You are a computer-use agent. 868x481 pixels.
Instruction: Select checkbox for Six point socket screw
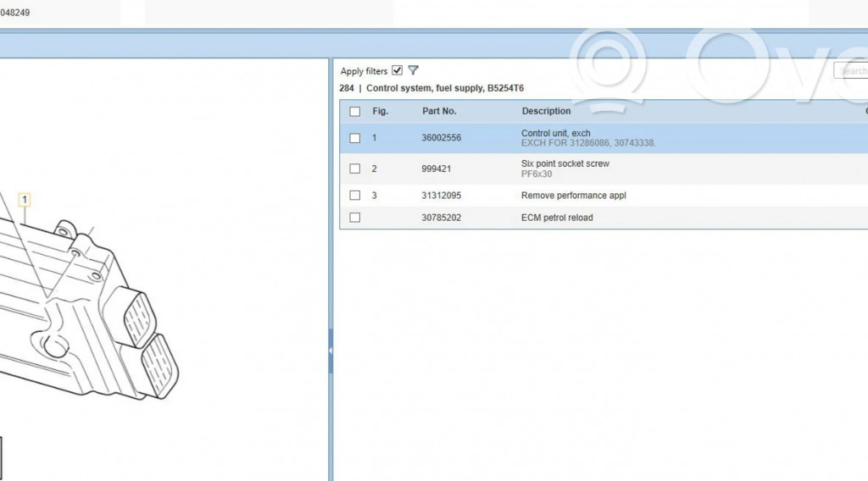click(x=354, y=169)
